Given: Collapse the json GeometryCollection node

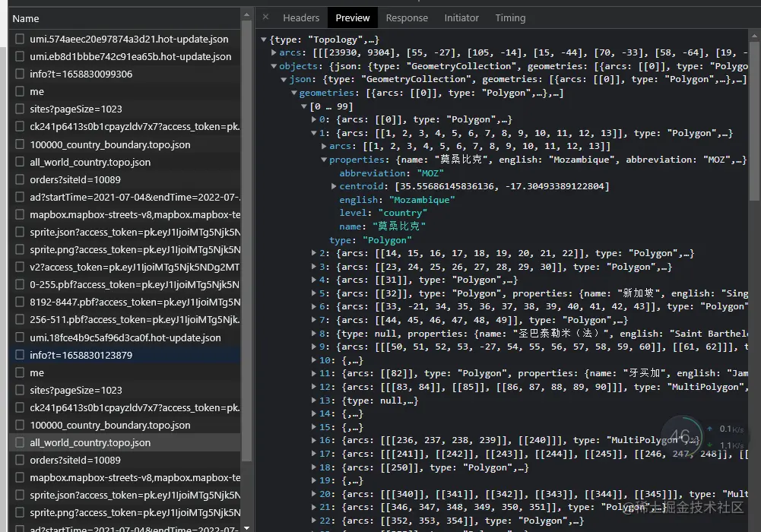Looking at the screenshot, I should (284, 79).
